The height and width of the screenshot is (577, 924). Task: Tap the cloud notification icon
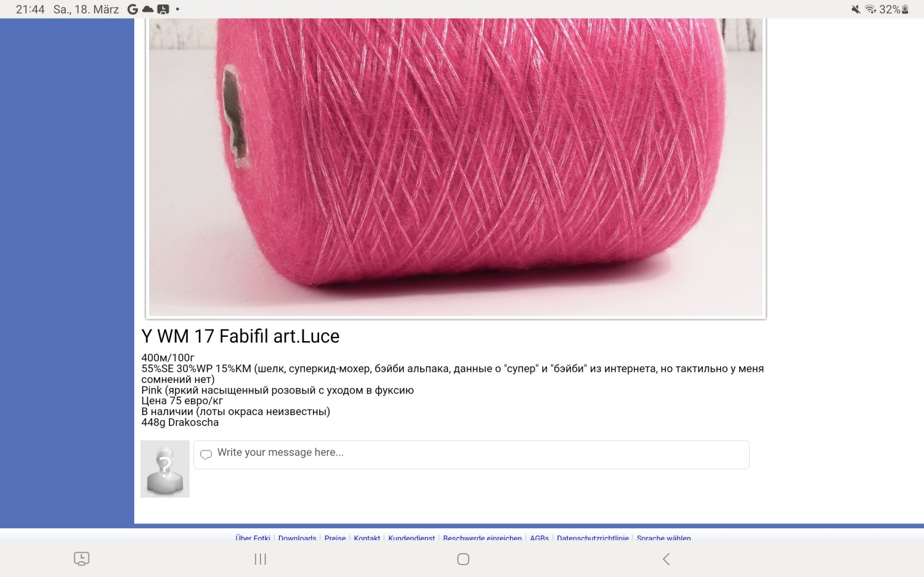(x=148, y=9)
